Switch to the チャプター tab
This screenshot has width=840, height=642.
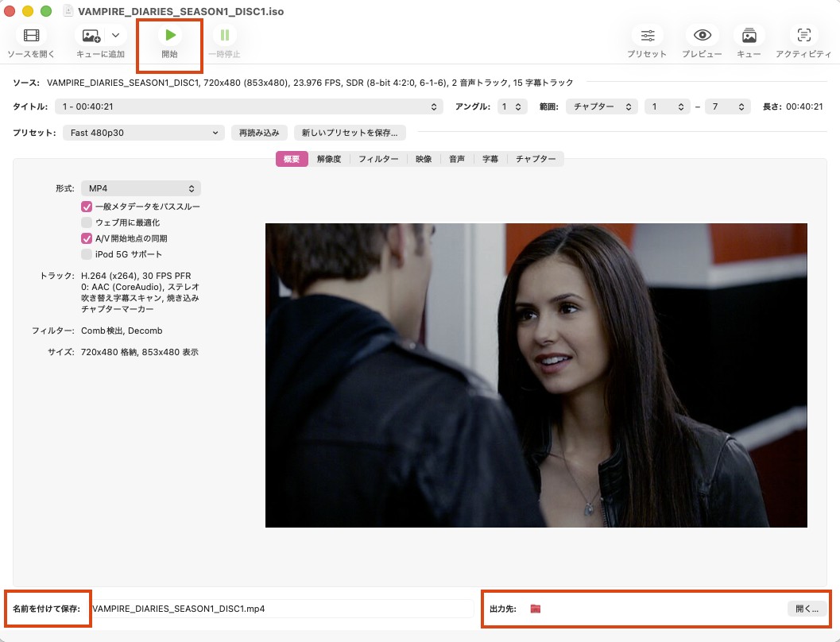pyautogui.click(x=536, y=159)
